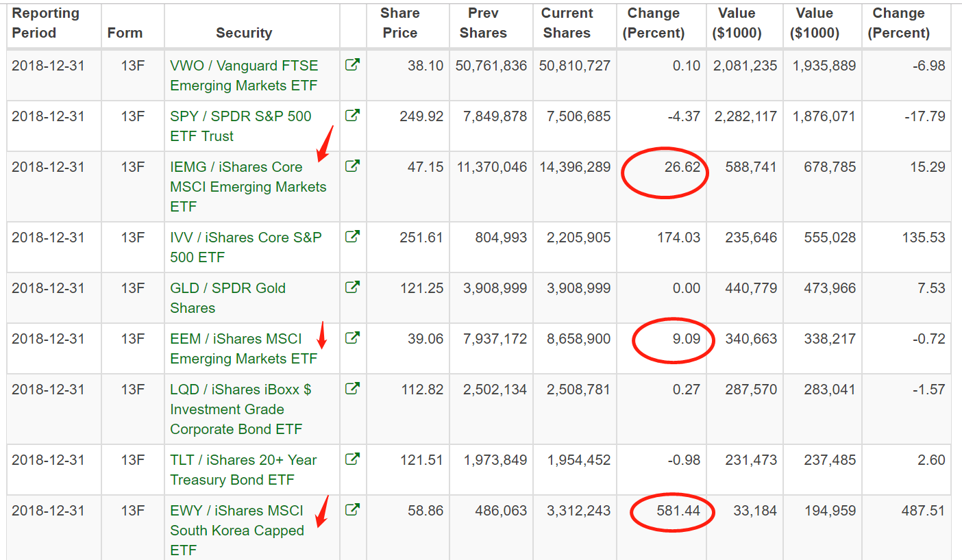The height and width of the screenshot is (560, 962).
Task: Open external link icon next to GLD
Action: [352, 288]
